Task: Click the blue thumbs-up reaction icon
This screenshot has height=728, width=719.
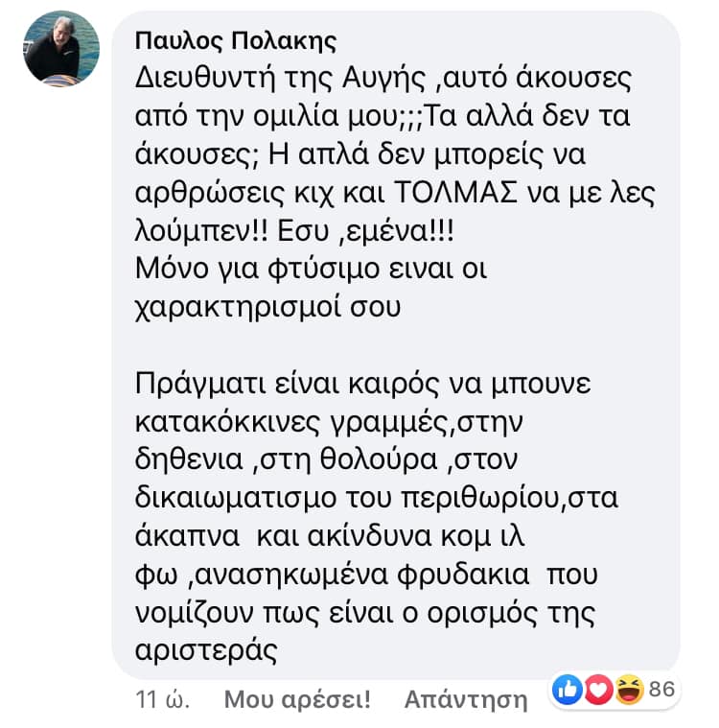Action: 568,690
